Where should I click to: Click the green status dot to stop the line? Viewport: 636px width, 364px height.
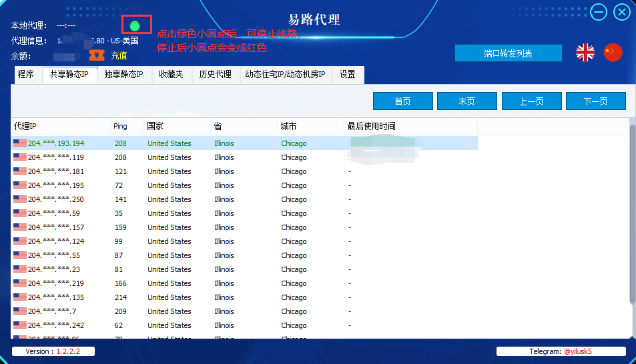[135, 26]
